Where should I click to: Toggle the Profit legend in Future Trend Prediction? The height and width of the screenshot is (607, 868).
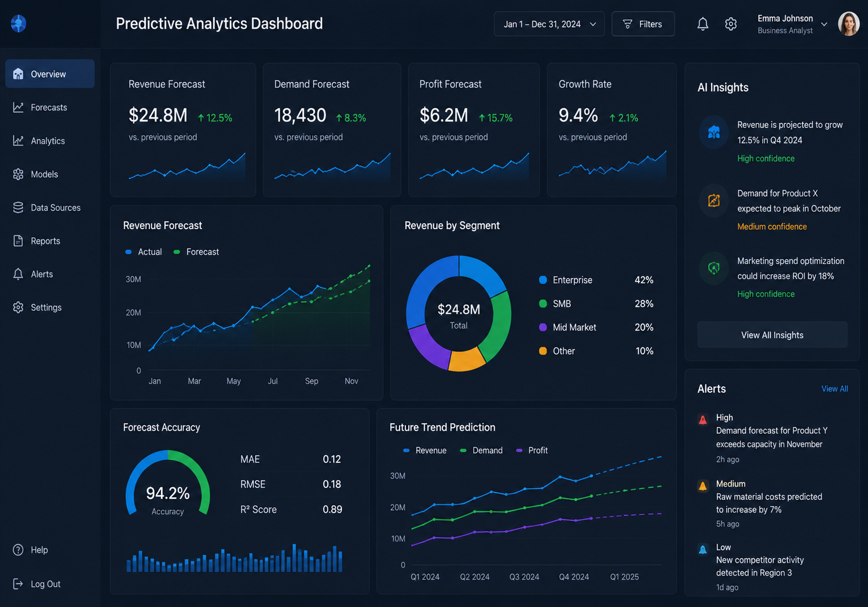(x=532, y=450)
